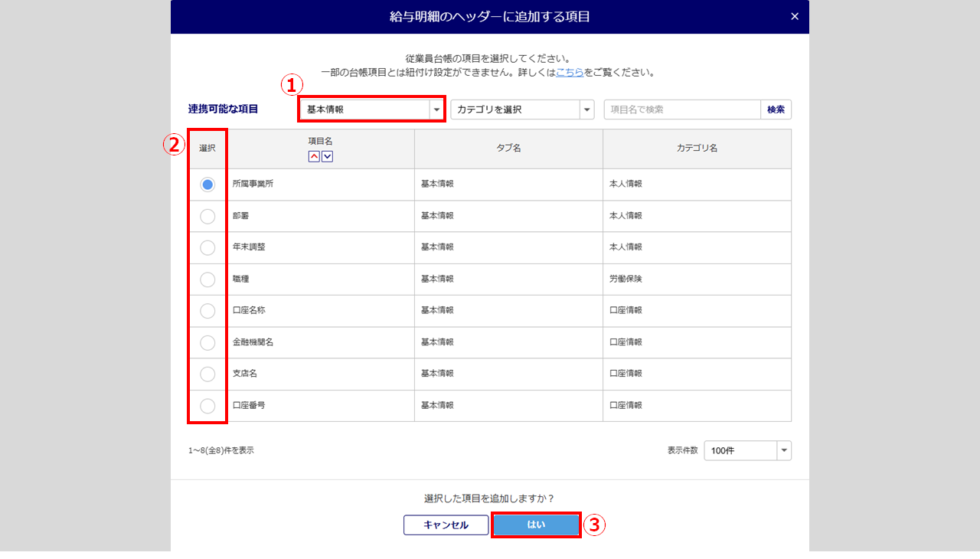
Task: Select the 部署 radio button
Action: point(207,216)
